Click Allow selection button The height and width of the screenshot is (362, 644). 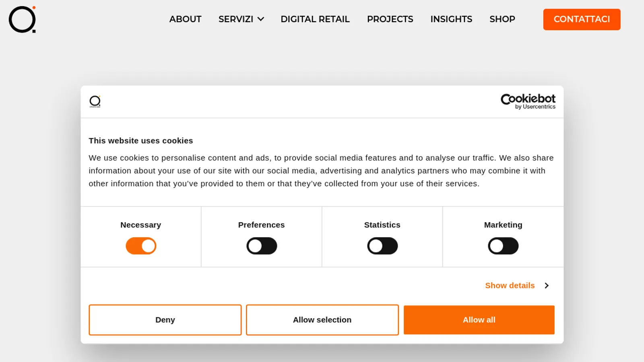(x=322, y=320)
